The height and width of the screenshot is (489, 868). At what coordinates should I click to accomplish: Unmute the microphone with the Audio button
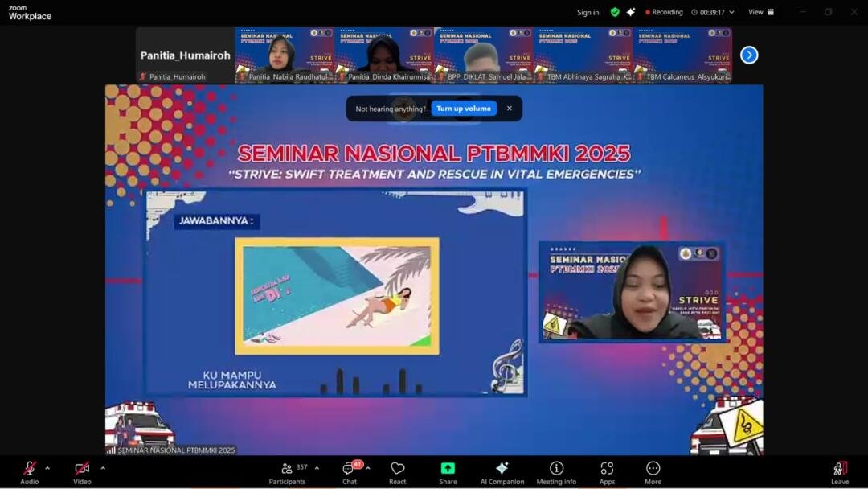(29, 471)
